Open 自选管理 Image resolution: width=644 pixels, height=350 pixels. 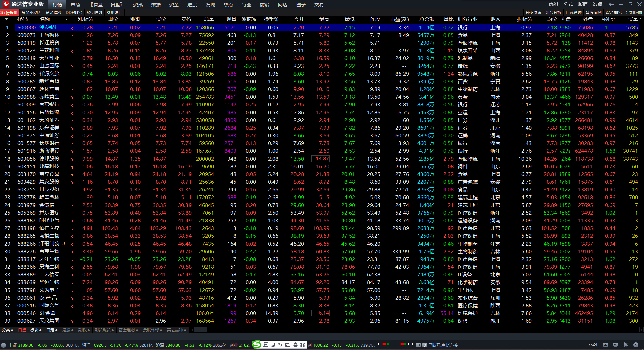click(x=574, y=13)
